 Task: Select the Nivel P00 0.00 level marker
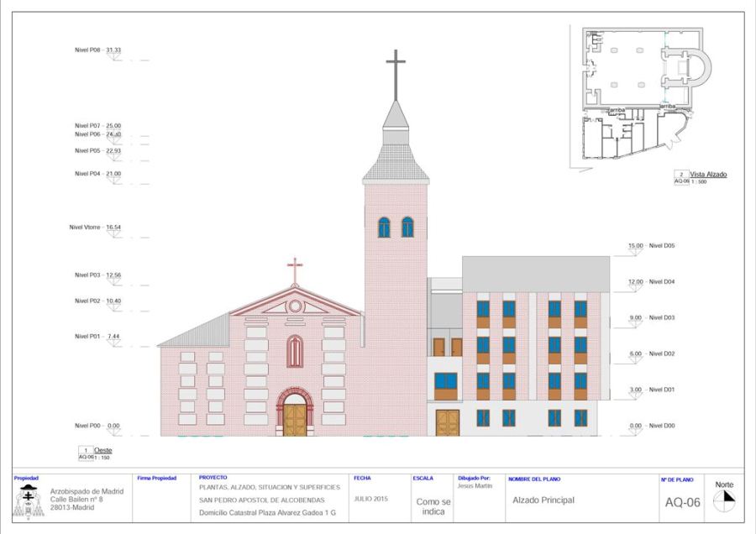[x=97, y=427]
